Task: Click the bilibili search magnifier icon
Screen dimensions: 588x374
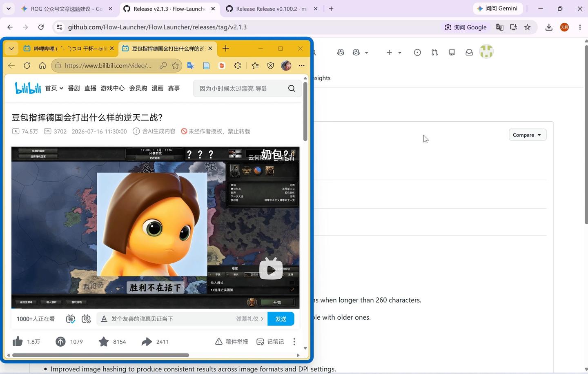Action: (292, 89)
